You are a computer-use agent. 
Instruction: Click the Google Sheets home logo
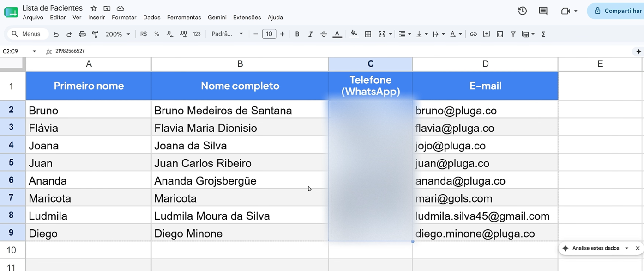(x=11, y=12)
